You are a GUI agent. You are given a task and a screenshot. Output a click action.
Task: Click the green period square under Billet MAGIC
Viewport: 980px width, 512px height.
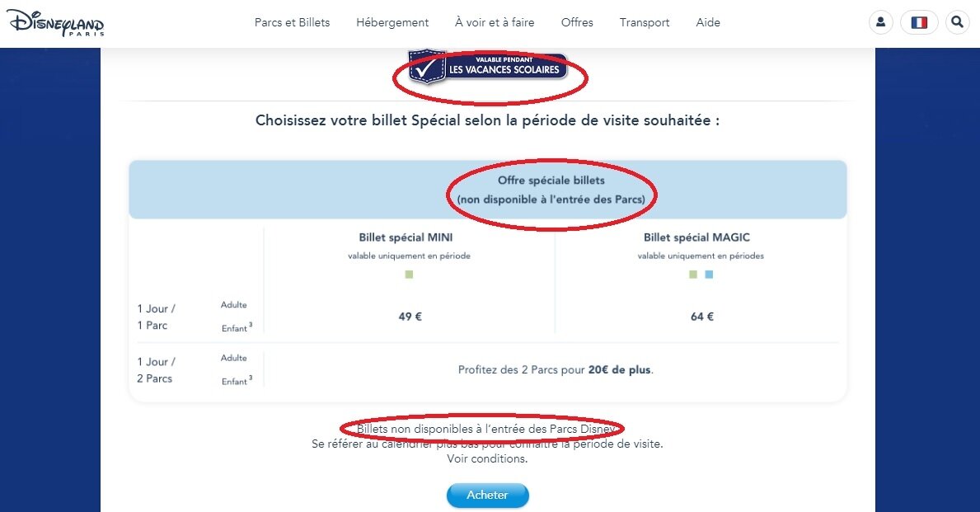(x=692, y=275)
